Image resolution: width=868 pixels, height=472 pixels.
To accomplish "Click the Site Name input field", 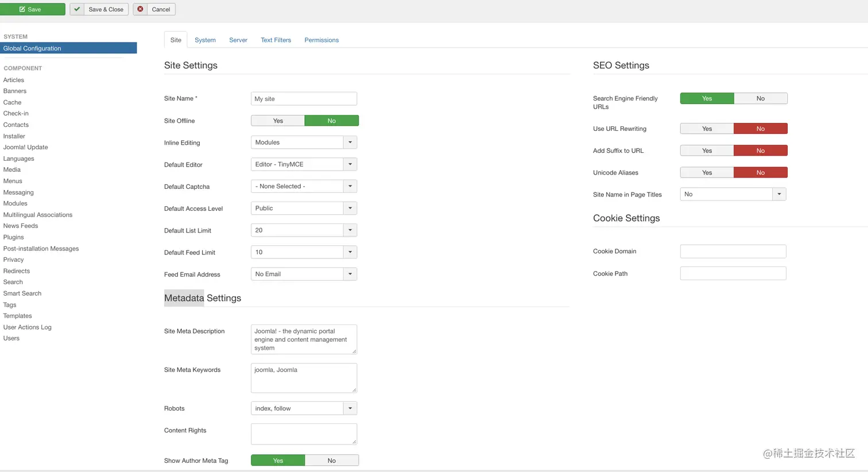I will [304, 99].
